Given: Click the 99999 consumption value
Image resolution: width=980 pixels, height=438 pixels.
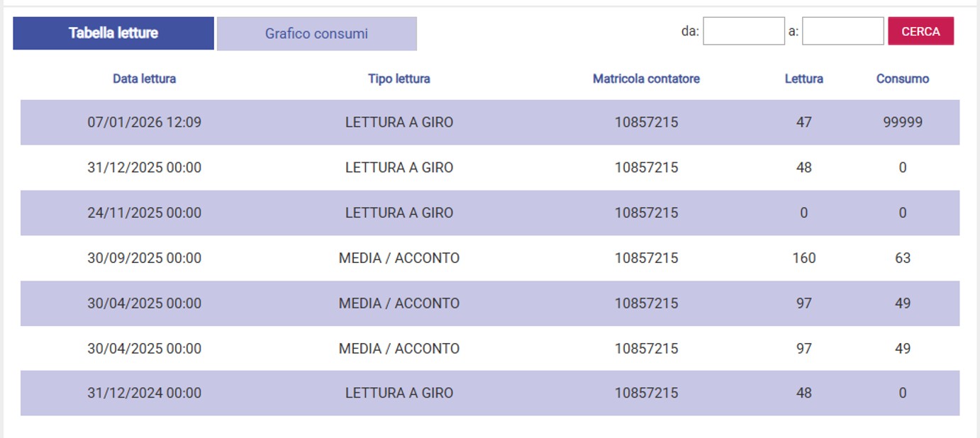Looking at the screenshot, I should coord(902,123).
